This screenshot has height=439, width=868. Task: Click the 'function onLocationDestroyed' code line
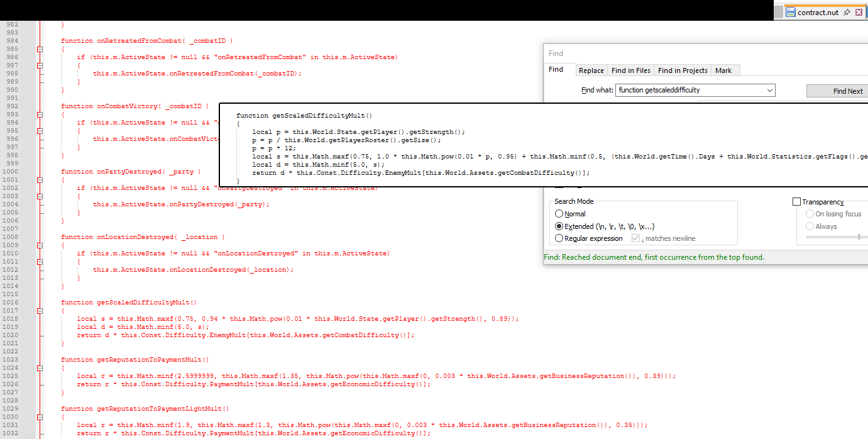143,237
